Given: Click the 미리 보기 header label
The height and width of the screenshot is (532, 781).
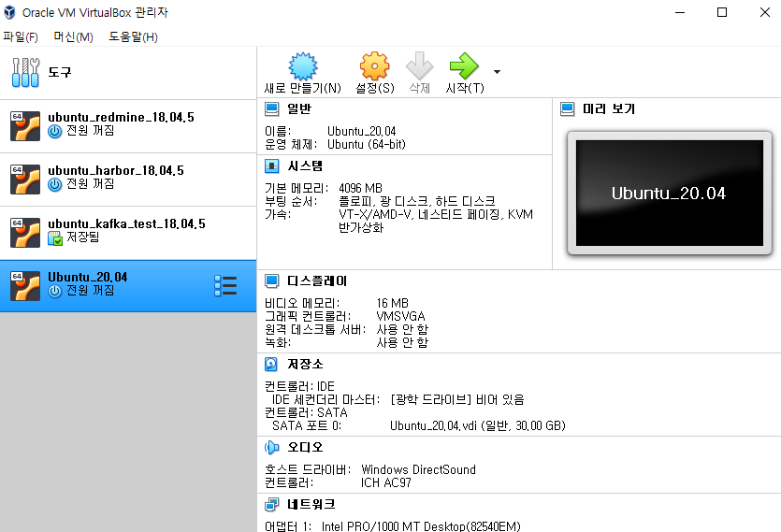Looking at the screenshot, I should tap(609, 109).
